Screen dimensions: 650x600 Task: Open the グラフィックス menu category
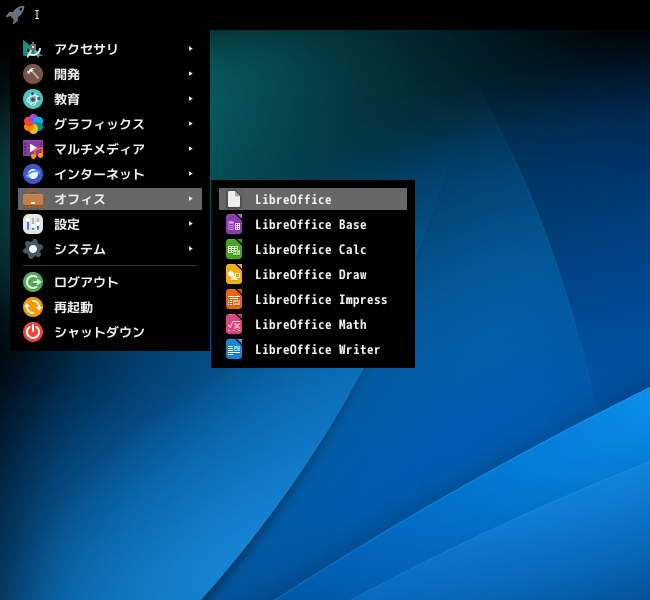(110, 124)
